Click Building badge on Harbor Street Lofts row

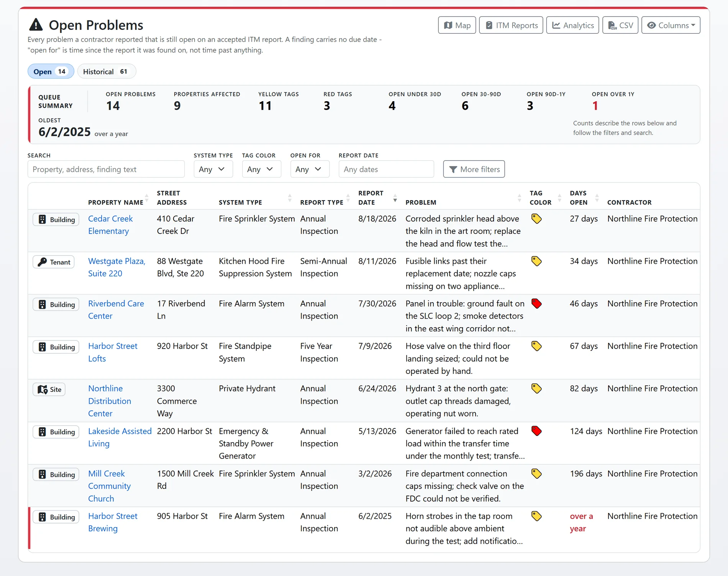pos(56,347)
